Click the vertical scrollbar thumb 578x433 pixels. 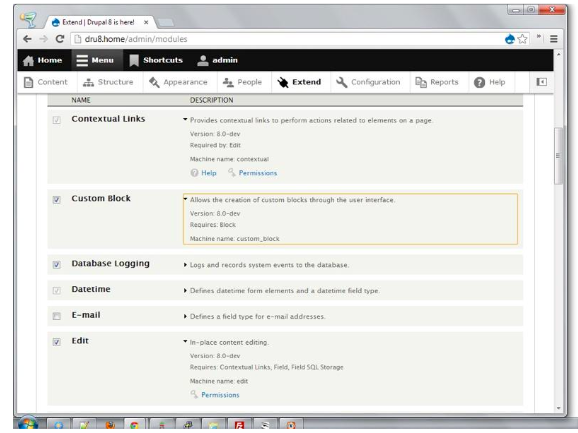558,156
